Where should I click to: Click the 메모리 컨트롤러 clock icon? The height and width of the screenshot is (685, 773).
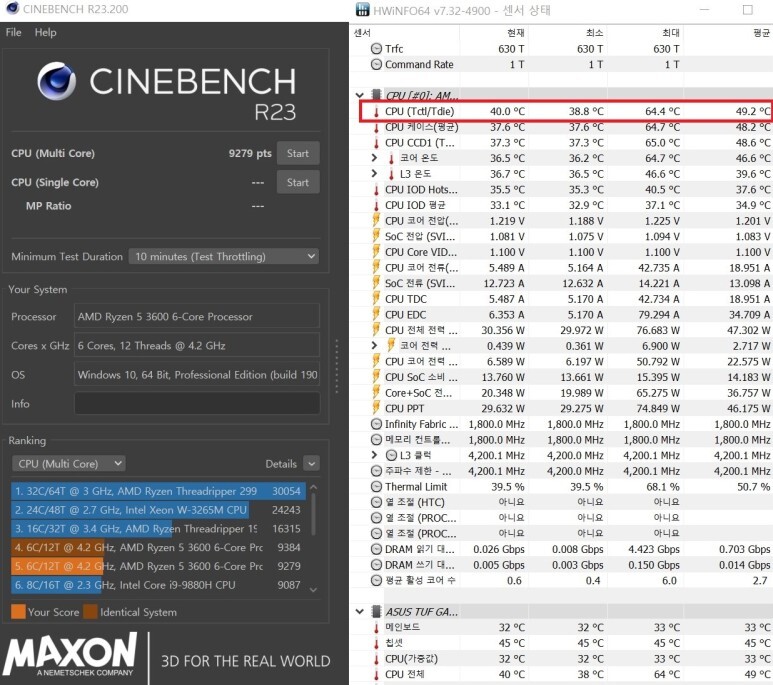pyautogui.click(x=376, y=439)
